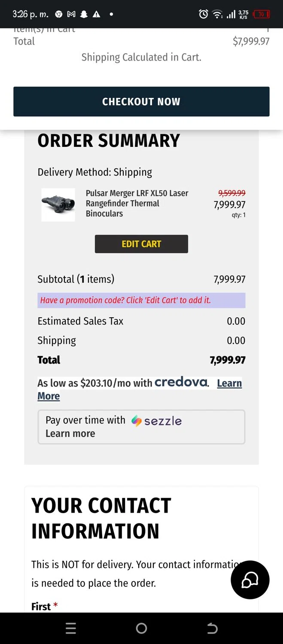The image size is (283, 644).
Task: Tap the battery indicator icon
Action: (261, 14)
